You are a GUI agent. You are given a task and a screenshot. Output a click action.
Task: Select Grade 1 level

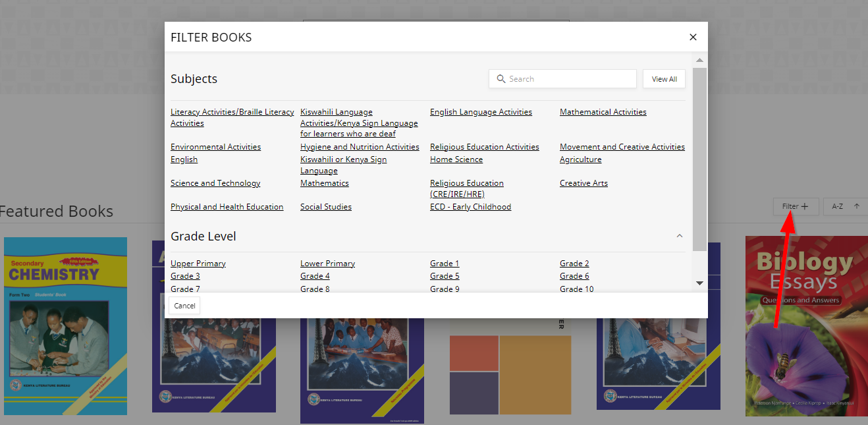445,264
